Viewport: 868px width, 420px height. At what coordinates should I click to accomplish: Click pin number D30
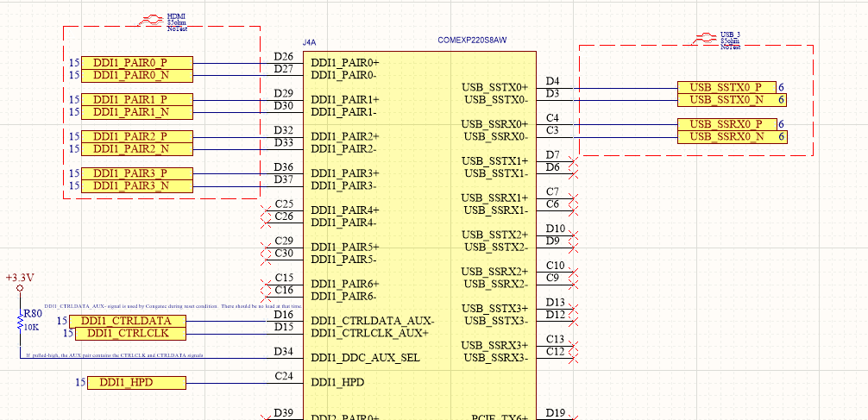click(283, 106)
